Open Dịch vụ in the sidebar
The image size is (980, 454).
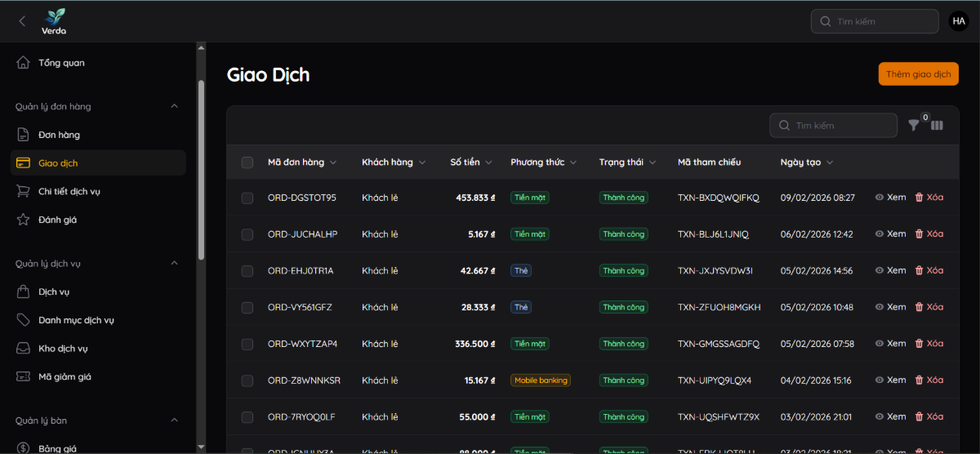coord(98,292)
